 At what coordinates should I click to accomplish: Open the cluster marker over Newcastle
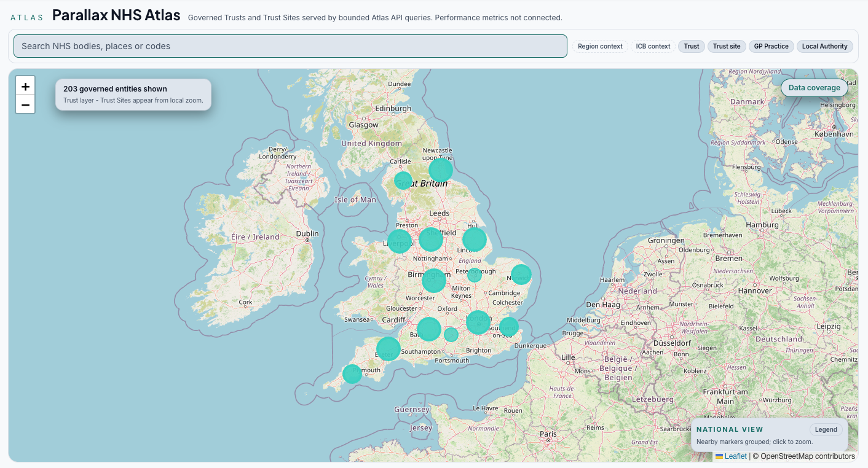[441, 171]
